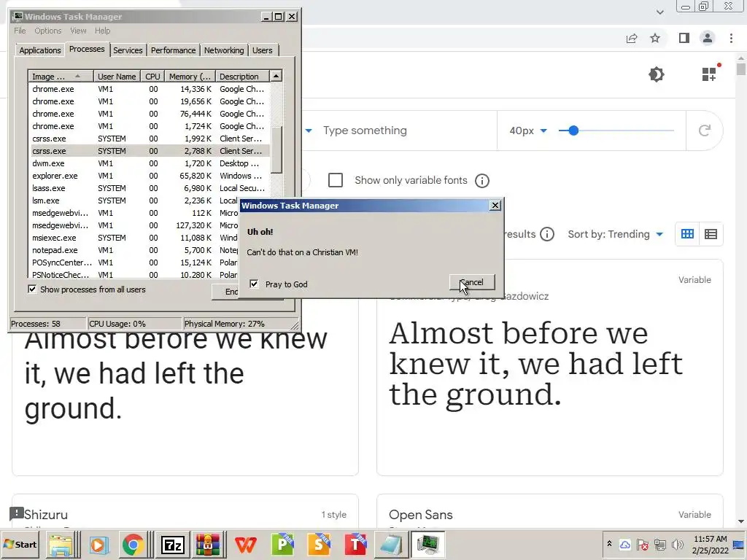747x560 pixels.
Task: Open the preview text type dropdown arrow
Action: point(309,131)
